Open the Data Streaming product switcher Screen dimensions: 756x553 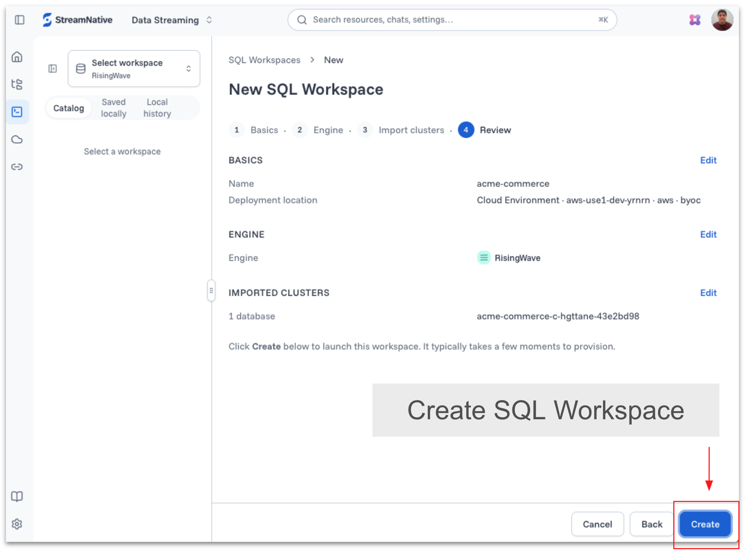click(172, 20)
